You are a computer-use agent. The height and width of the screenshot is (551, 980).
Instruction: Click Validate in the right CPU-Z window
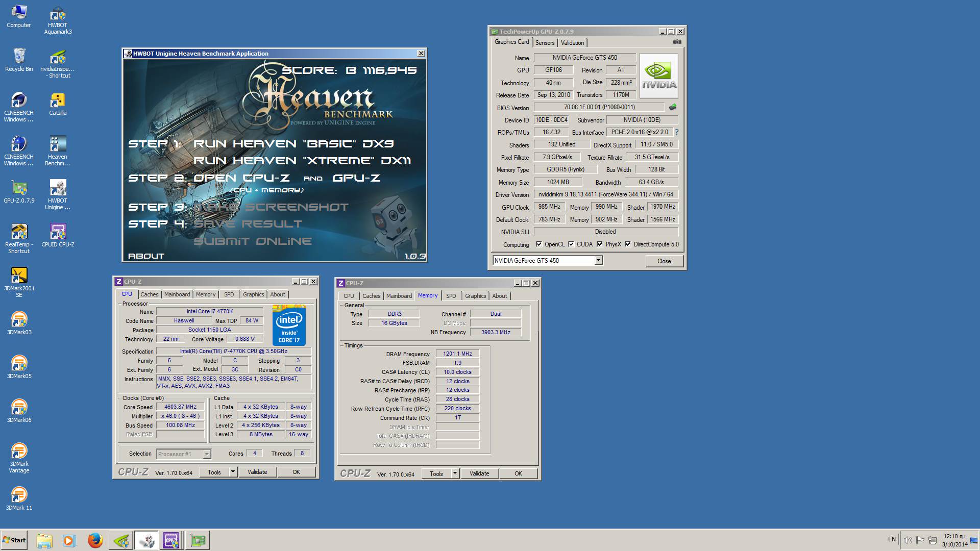click(x=479, y=473)
